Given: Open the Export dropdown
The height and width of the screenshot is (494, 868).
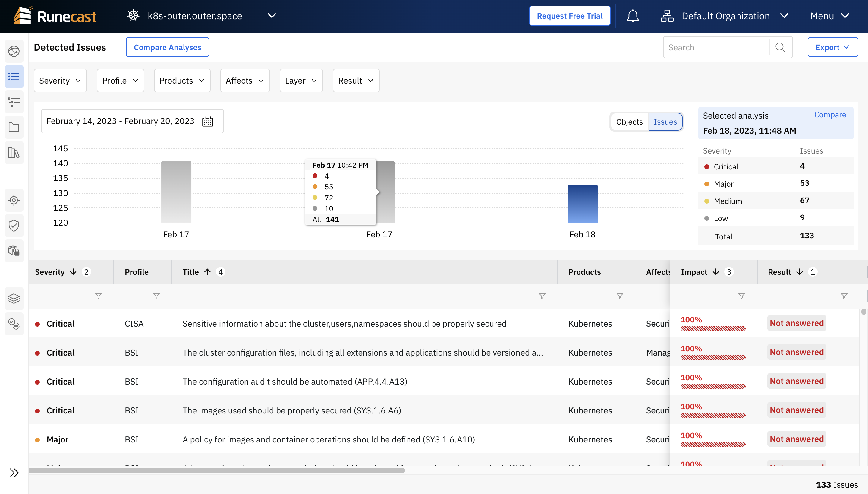Looking at the screenshot, I should point(832,48).
